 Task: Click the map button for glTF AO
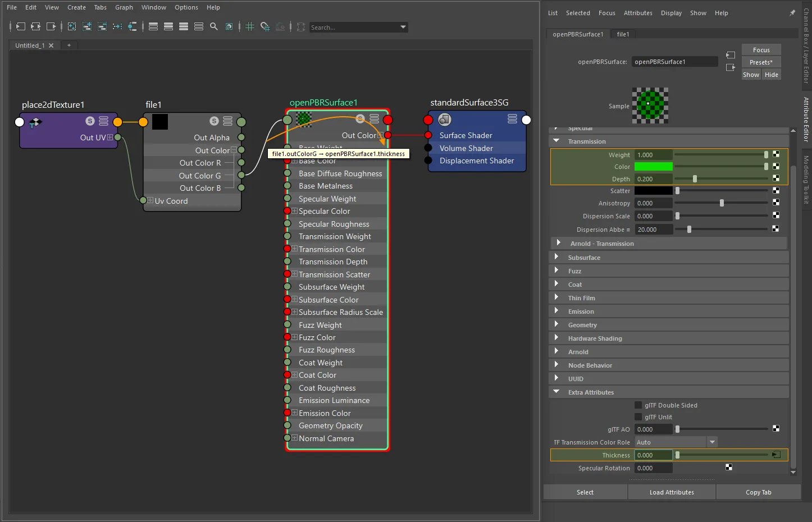(x=776, y=429)
